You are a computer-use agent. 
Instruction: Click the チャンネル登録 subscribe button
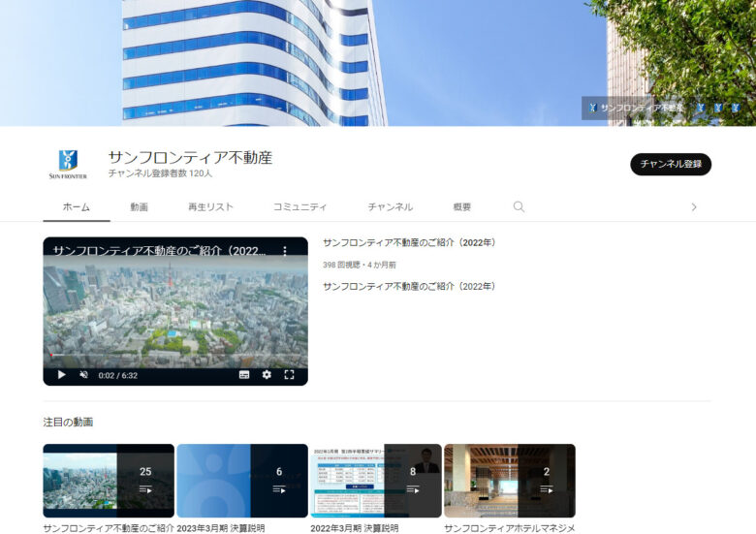(x=671, y=164)
